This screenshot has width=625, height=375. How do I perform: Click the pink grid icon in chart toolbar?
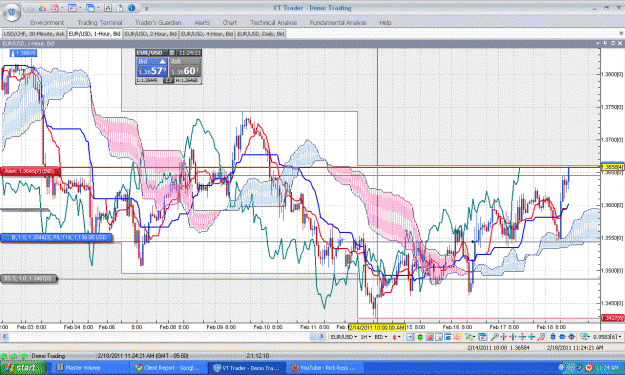(429, 337)
